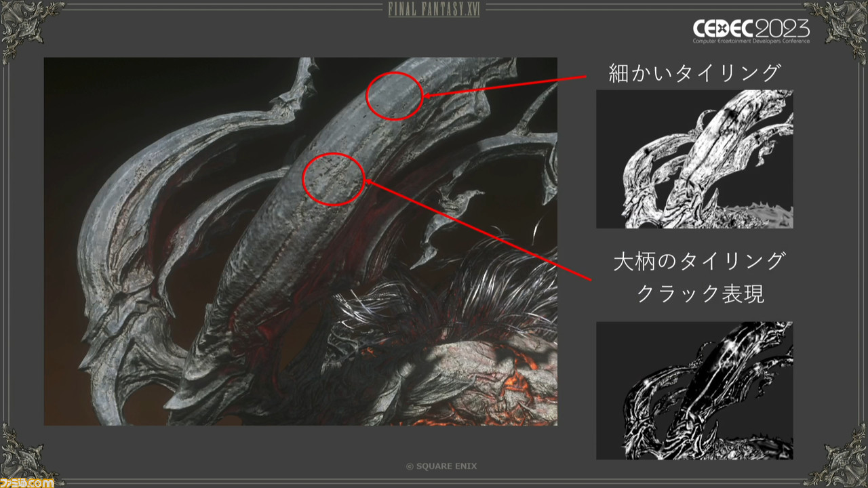This screenshot has height=488, width=868.
Task: Click the main Ifrit horn render image
Action: pyautogui.click(x=300, y=241)
